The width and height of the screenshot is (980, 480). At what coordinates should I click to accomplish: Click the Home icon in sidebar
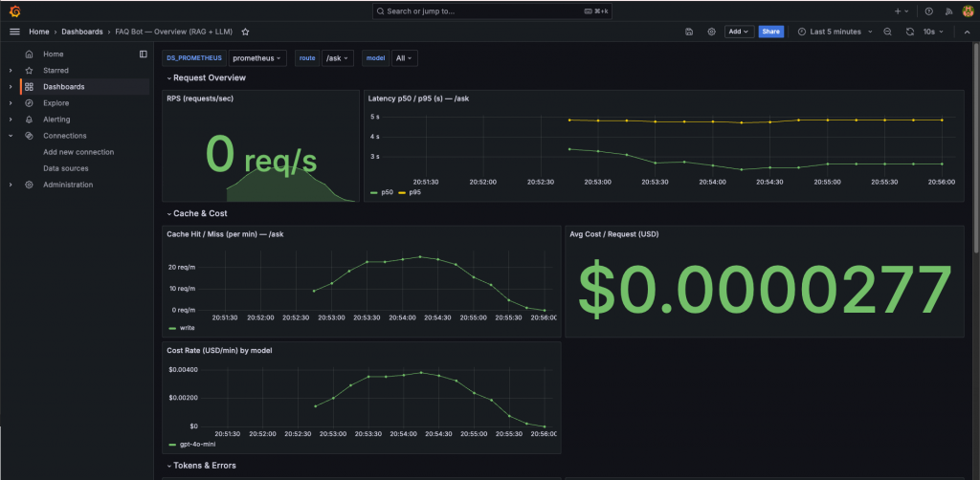tap(29, 55)
